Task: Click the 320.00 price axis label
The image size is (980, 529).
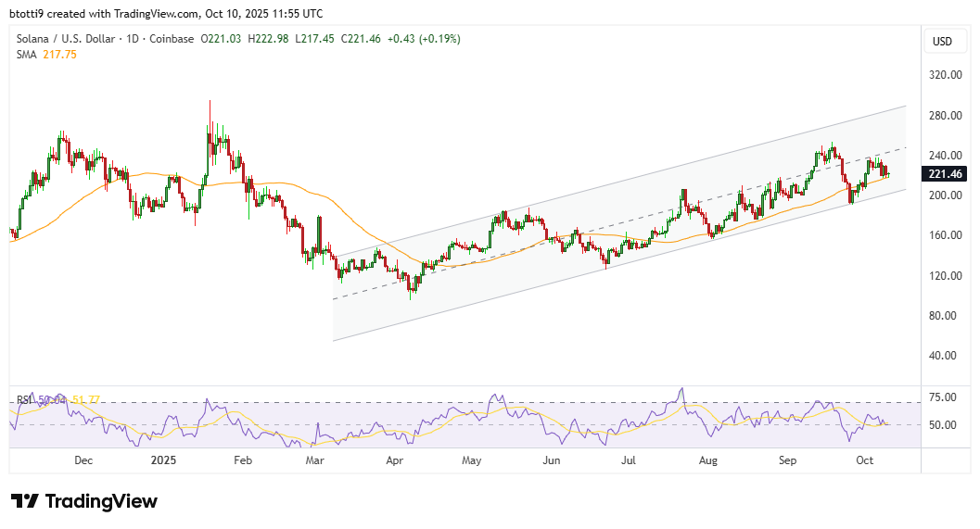Action: click(x=945, y=75)
